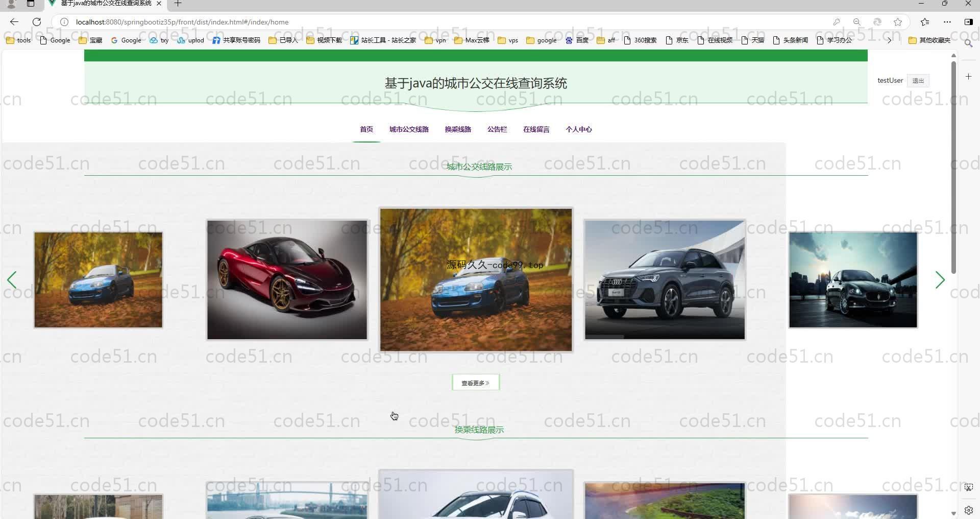
Task: Close the current browser tab
Action: [x=159, y=4]
